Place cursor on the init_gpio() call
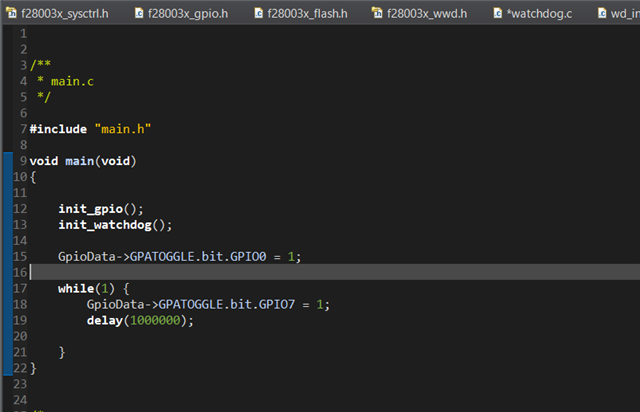Screen dimensions: 640x412 (100, 209)
